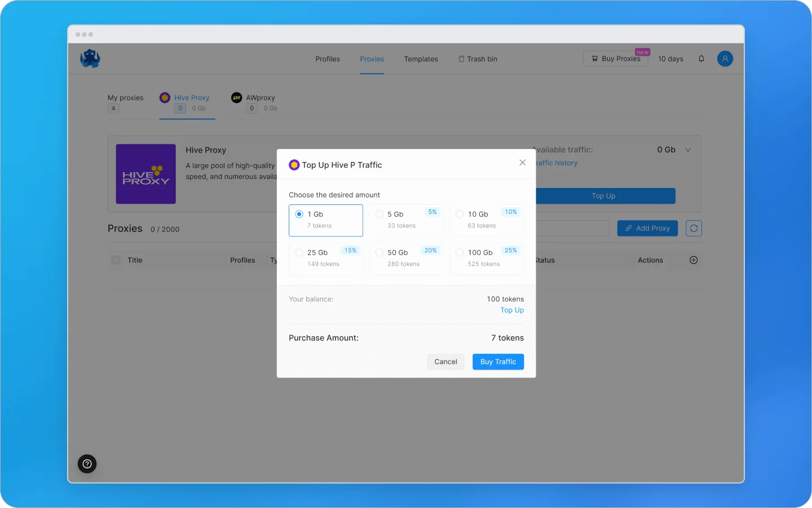The height and width of the screenshot is (508, 812).
Task: Click the add column plus icon
Action: pos(694,260)
